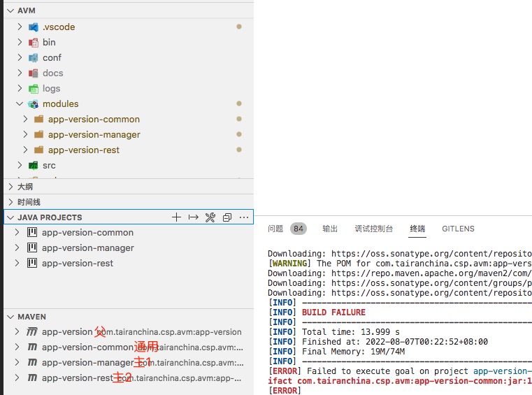Expand the 时间线 timeline section
This screenshot has width=532, height=395.
point(10,202)
